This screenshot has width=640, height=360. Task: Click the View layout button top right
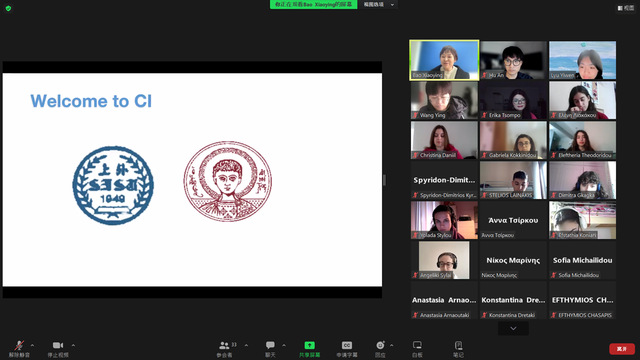tap(626, 8)
